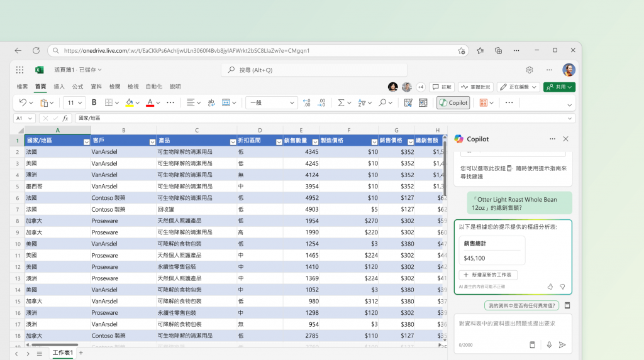The image size is (644, 360).
Task: Click the Add-ins grid icon
Action: [x=484, y=102]
